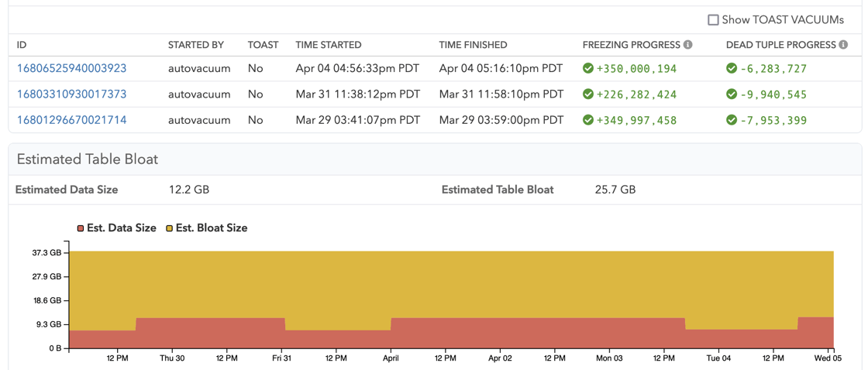868x370 pixels.
Task: Click the April x-axis tick
Action: (x=391, y=359)
